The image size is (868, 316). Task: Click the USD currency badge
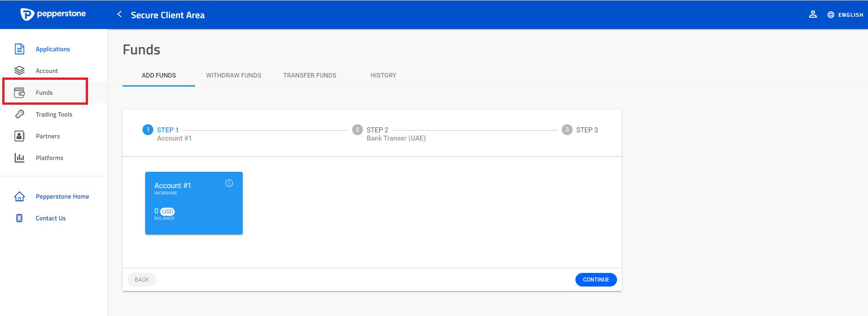click(x=167, y=212)
